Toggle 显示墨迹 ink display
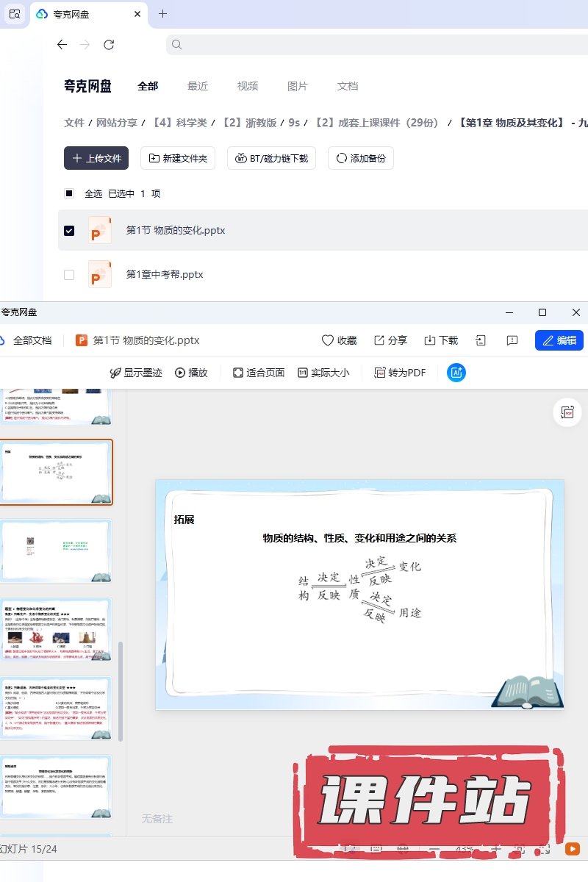 (x=135, y=373)
